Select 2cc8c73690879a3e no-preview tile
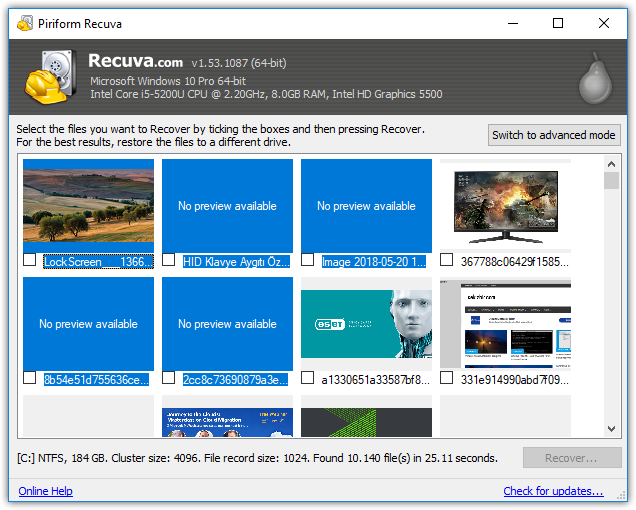 tap(227, 324)
